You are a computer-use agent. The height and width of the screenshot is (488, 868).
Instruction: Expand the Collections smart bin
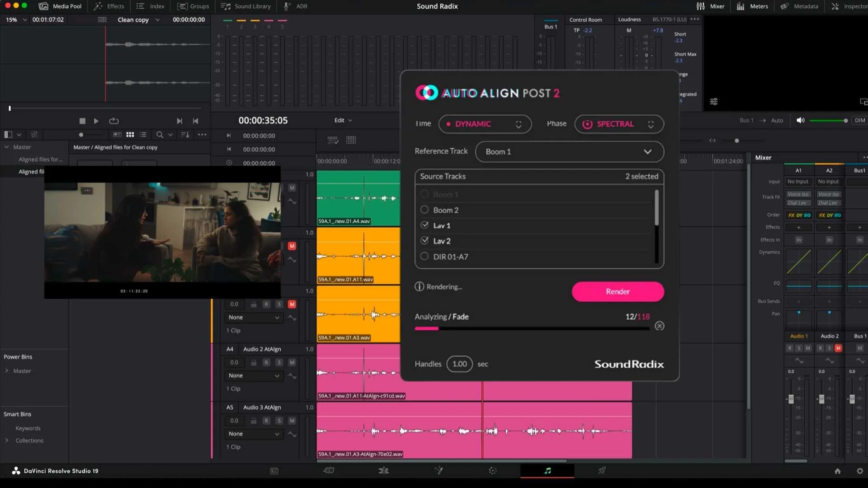click(7, 440)
